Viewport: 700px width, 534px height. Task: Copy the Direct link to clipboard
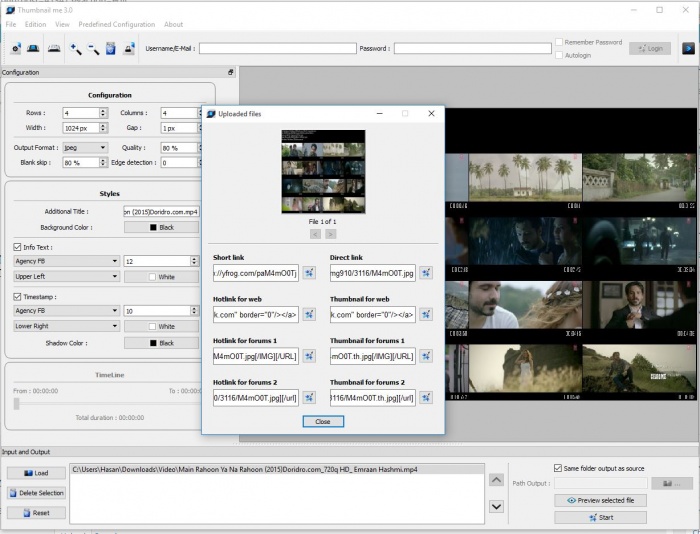(x=426, y=273)
